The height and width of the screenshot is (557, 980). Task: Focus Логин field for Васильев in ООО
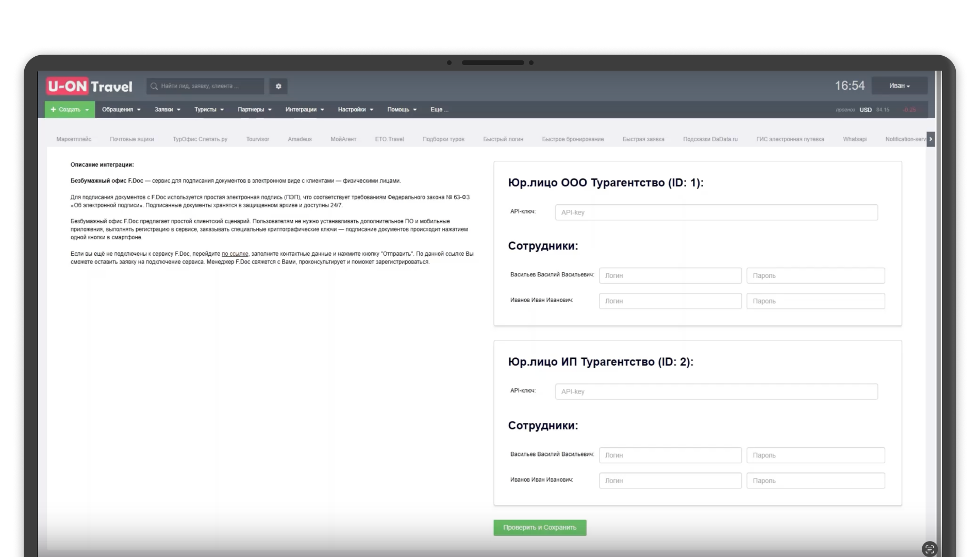pyautogui.click(x=670, y=275)
